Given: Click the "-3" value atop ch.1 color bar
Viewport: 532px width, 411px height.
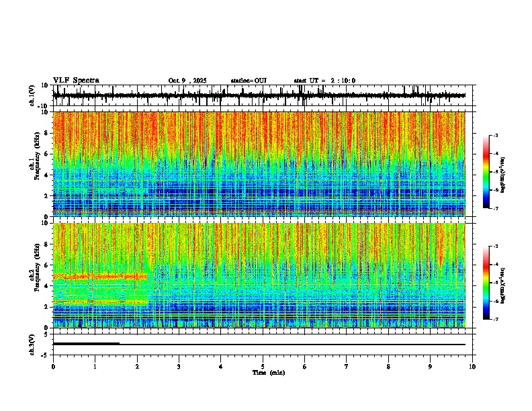Looking at the screenshot, I should coord(495,135).
